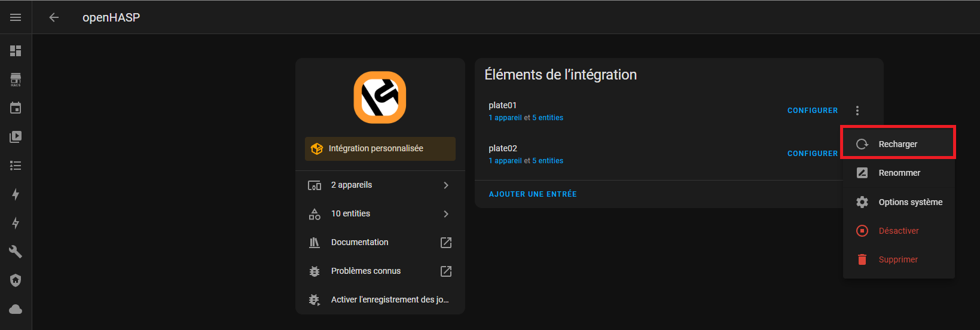
Task: Select Recharger from the context menu
Action: pyautogui.click(x=899, y=144)
